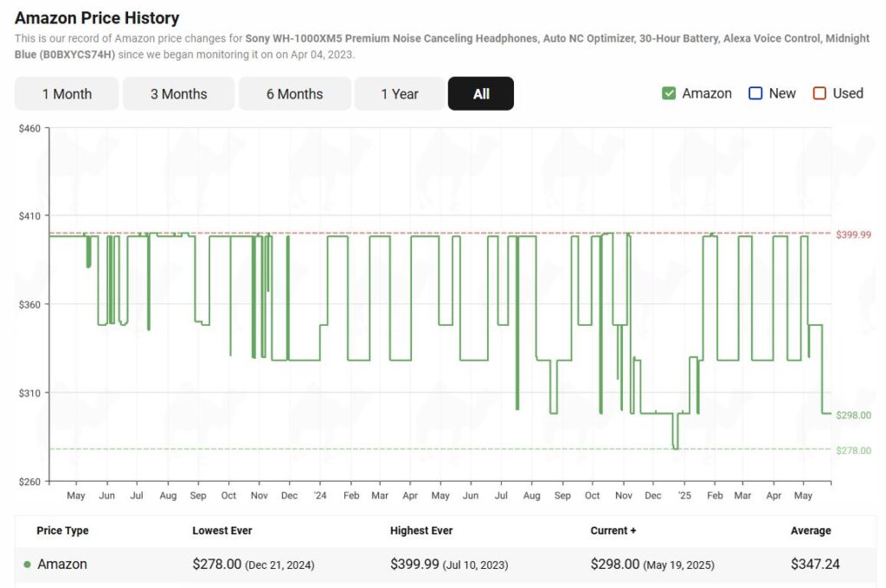Click the $460 y-axis label

[29, 129]
